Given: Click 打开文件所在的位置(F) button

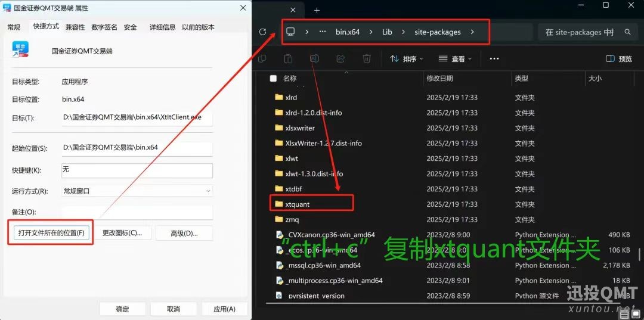Looking at the screenshot, I should click(x=51, y=233).
